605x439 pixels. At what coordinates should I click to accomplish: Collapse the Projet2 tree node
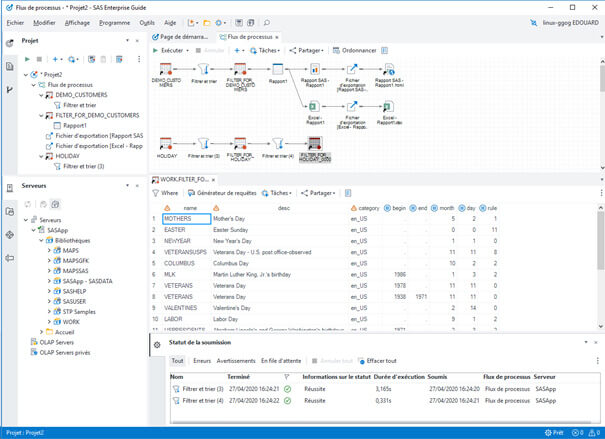26,74
